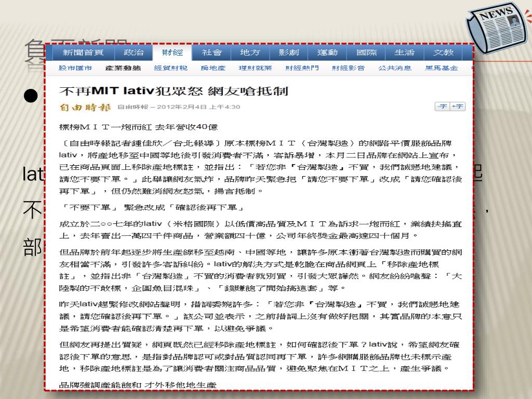Open the 國際 tab

pos(366,52)
